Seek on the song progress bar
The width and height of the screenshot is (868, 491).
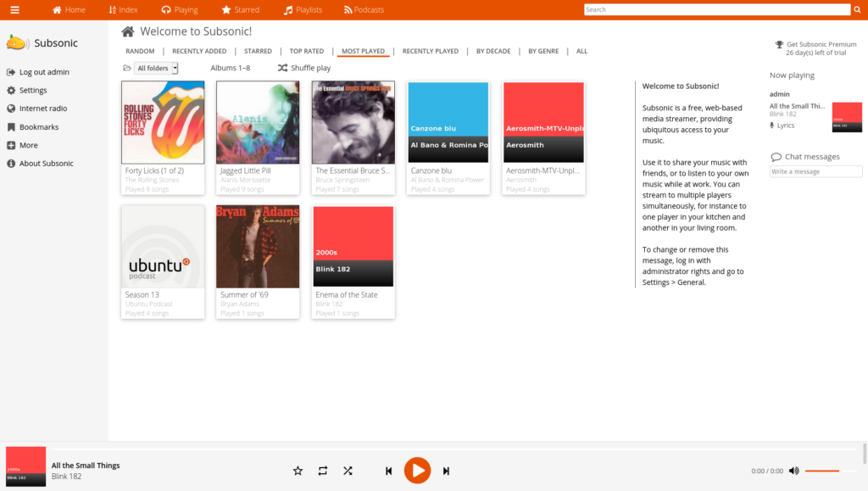click(454, 449)
